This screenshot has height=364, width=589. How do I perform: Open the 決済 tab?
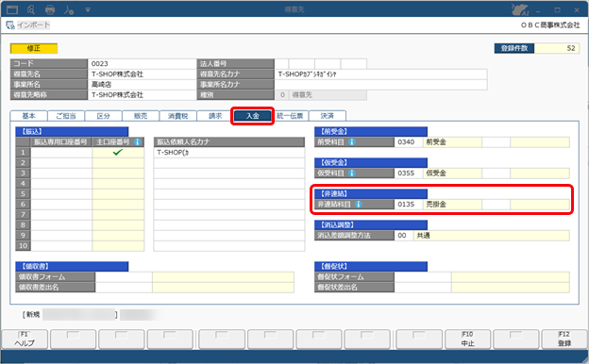click(x=328, y=116)
